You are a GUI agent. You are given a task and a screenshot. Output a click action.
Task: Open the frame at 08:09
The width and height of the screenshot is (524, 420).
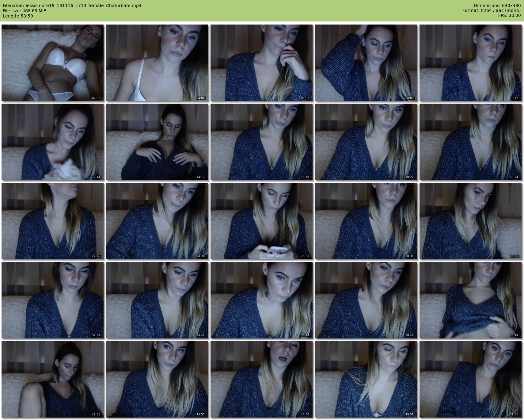pos(366,63)
